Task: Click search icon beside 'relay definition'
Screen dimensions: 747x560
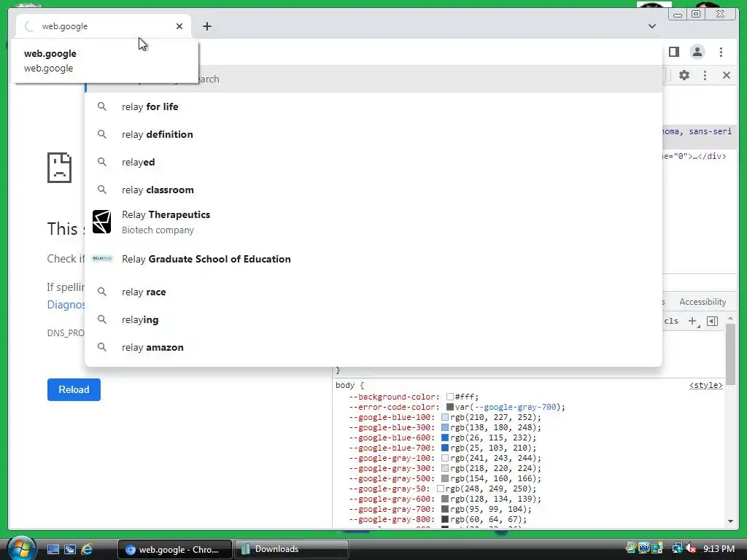Action: [102, 134]
